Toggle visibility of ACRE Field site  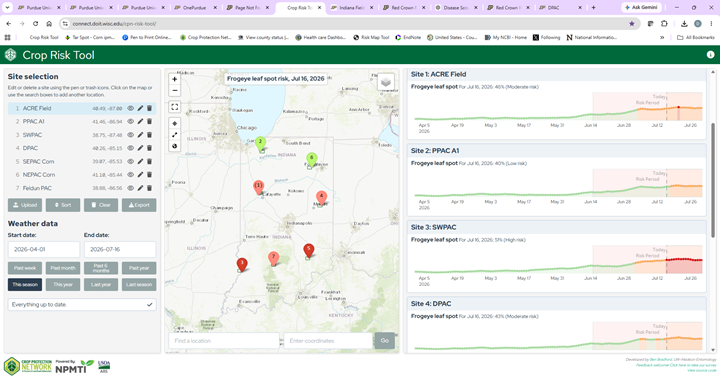[x=130, y=108]
